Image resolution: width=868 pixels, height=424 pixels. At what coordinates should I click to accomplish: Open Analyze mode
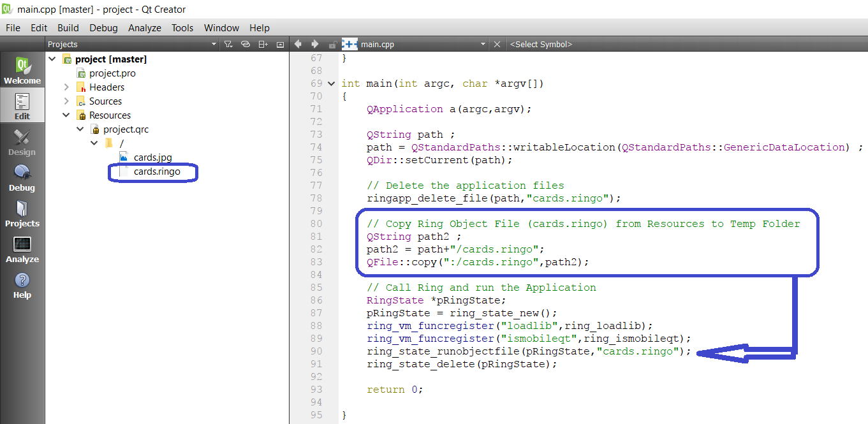click(x=22, y=249)
